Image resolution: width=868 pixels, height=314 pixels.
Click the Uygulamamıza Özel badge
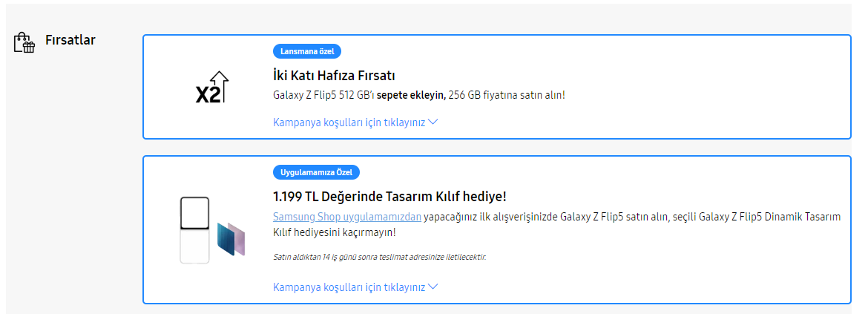(316, 172)
